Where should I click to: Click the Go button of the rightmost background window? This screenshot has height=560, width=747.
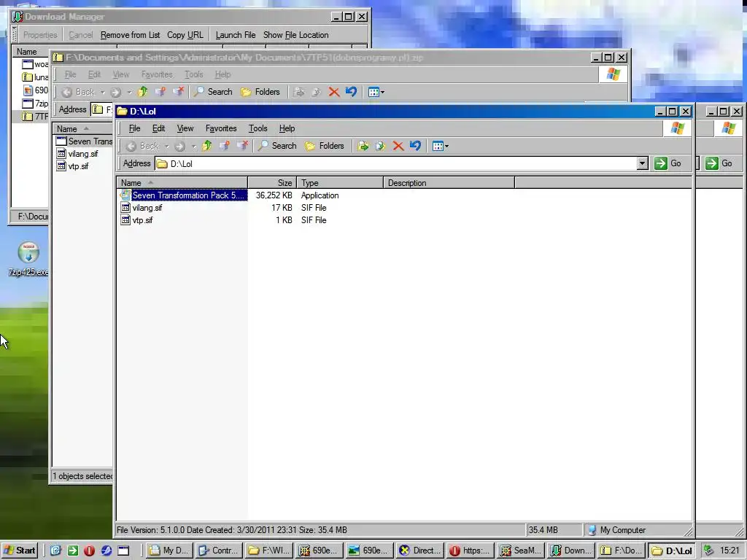(x=719, y=163)
